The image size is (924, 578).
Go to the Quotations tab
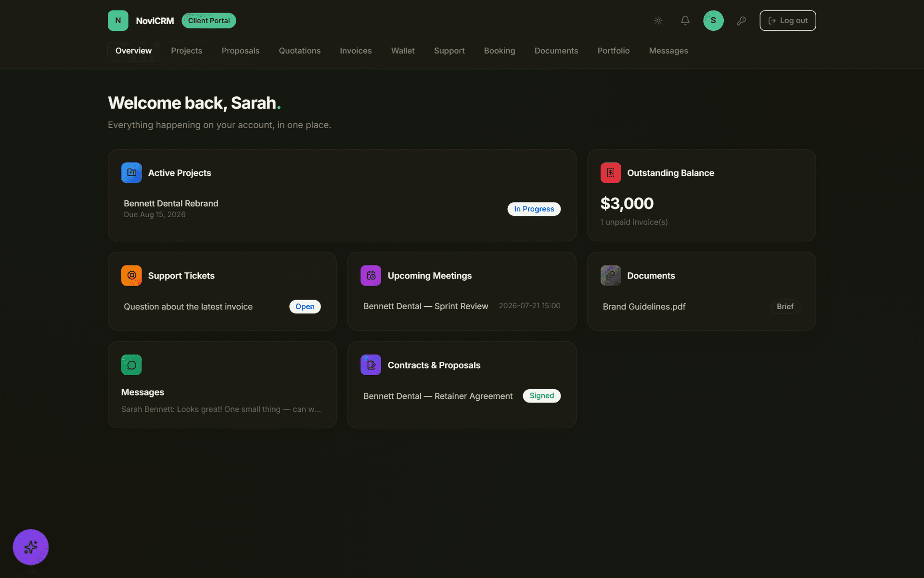[x=300, y=51]
